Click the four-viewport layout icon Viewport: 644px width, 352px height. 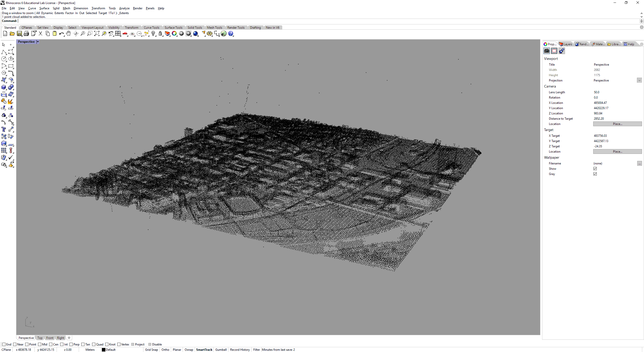click(118, 34)
